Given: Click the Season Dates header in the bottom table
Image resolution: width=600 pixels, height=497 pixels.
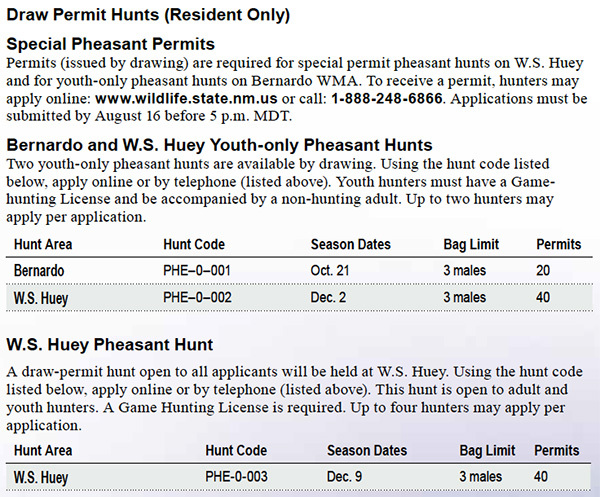Looking at the screenshot, I should 369,451.
